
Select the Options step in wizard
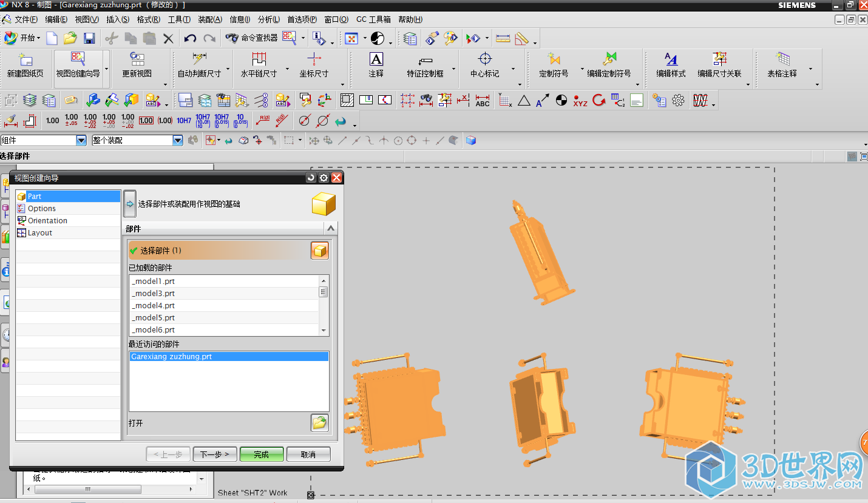[68, 208]
